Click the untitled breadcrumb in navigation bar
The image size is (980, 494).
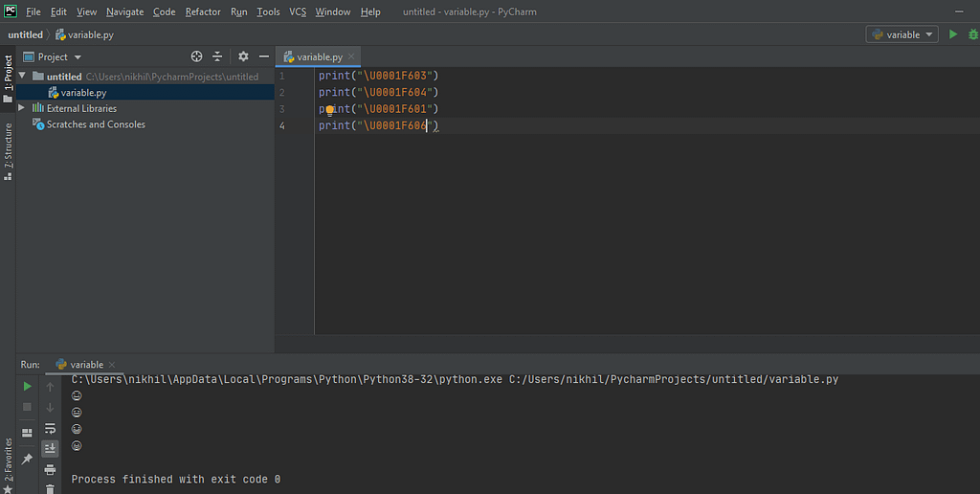click(26, 35)
